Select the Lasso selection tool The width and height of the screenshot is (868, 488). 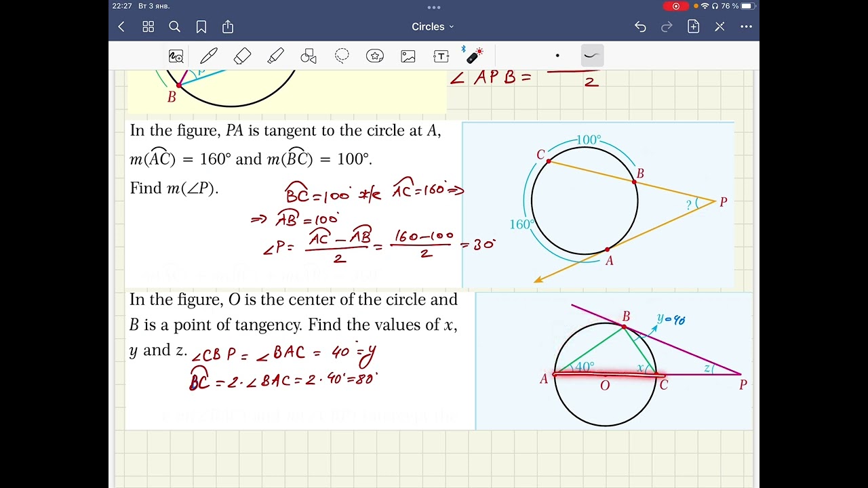(x=342, y=56)
